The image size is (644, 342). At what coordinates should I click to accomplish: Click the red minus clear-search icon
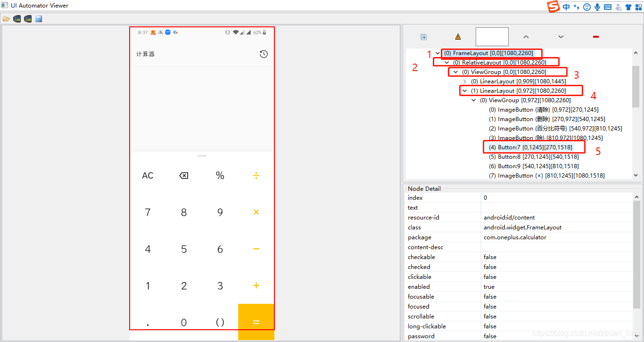coord(596,37)
